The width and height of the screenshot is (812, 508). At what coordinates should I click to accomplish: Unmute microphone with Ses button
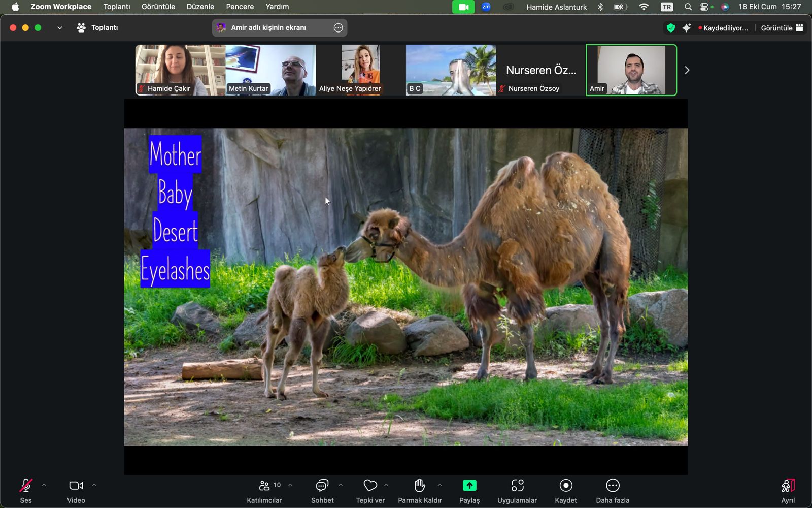point(26,486)
